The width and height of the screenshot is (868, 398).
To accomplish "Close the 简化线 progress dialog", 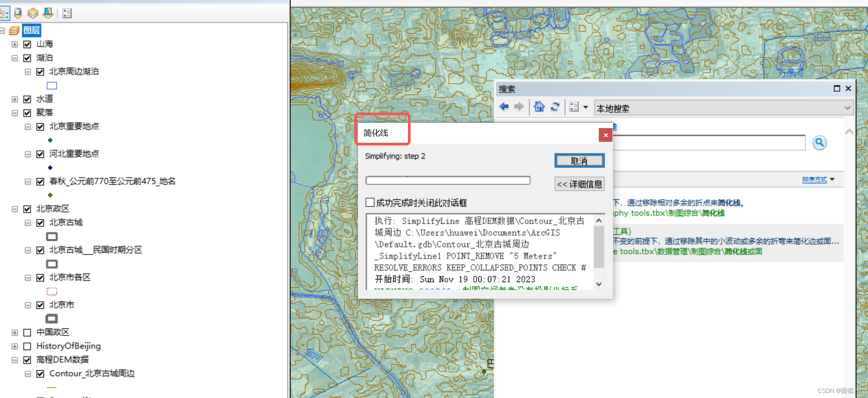I will click(x=606, y=135).
